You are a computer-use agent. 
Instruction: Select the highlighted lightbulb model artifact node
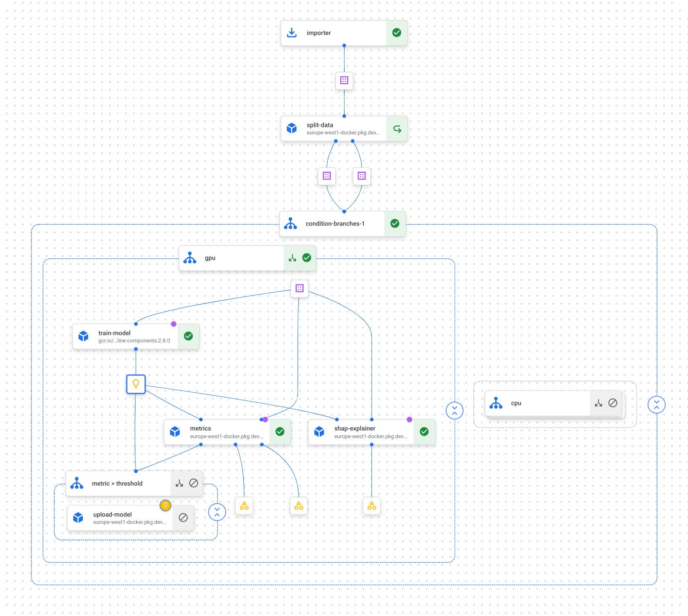coord(136,384)
